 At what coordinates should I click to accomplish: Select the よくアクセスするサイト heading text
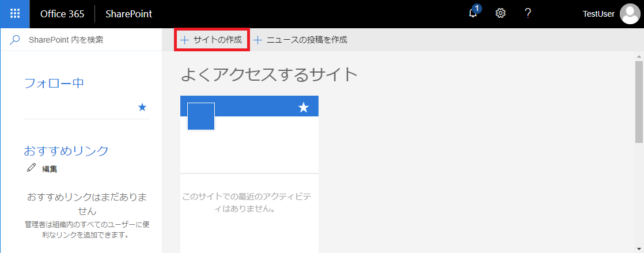pos(269,74)
